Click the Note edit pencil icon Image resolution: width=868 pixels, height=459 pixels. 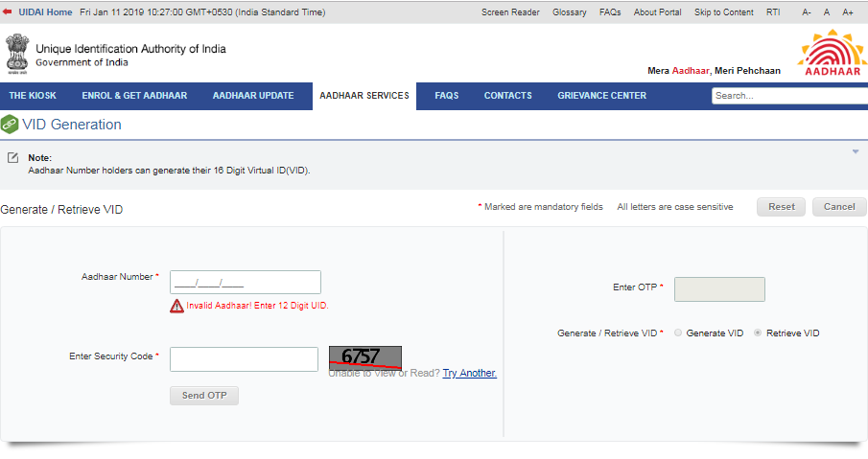12,157
